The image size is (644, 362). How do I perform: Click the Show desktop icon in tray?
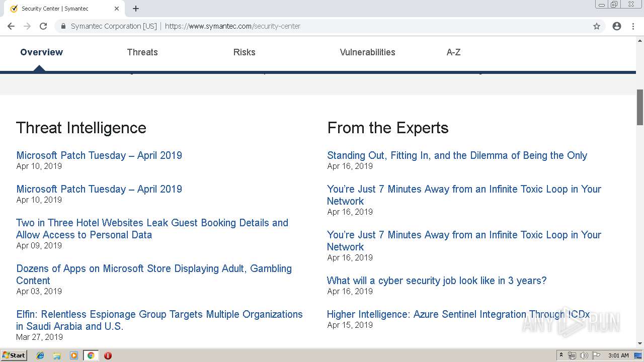point(638,355)
